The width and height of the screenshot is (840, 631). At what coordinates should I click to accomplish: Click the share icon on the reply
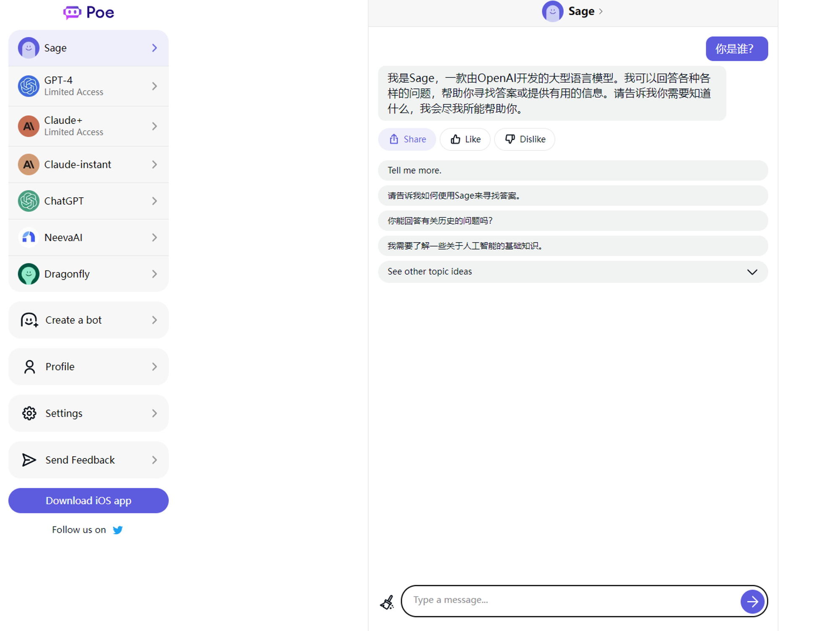coord(394,139)
